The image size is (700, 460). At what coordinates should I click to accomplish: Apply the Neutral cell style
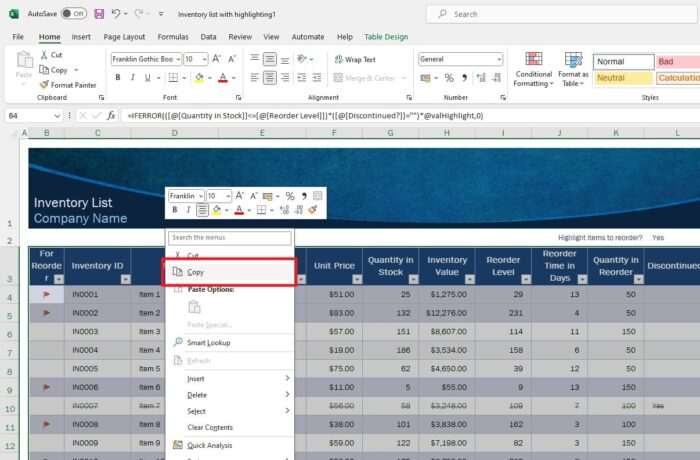point(620,78)
